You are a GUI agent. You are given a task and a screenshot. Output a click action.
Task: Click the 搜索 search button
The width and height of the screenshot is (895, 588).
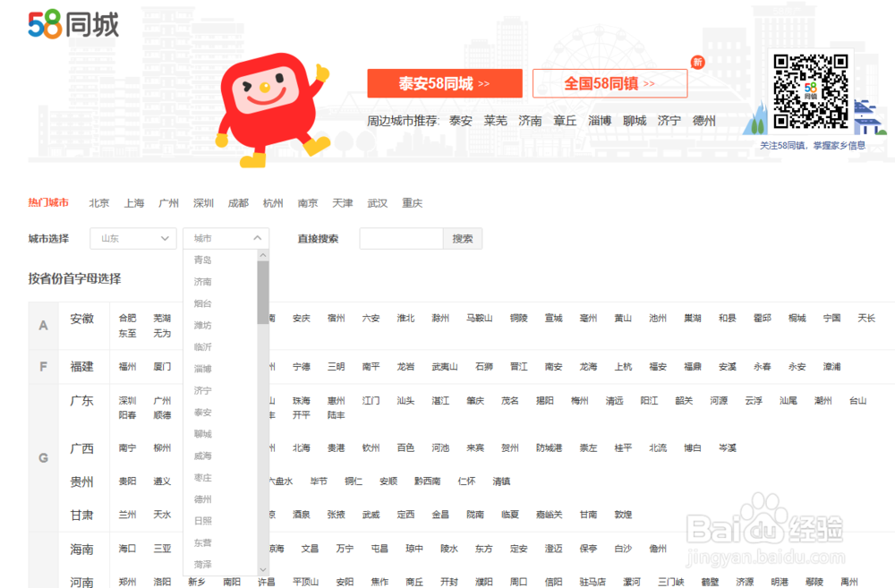[463, 238]
